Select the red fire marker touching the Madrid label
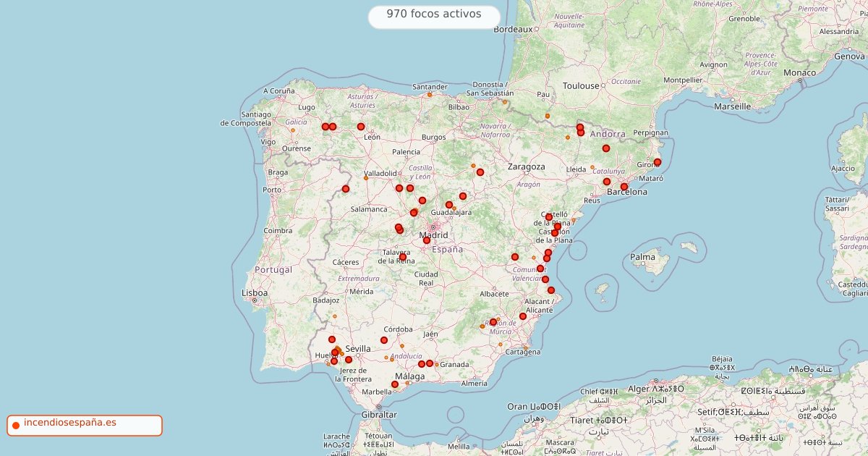Screen dimensions: 868x456 pos(427,240)
